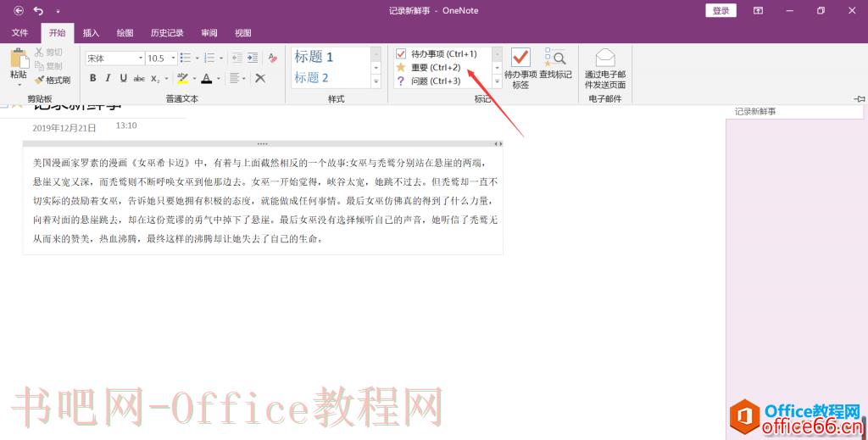Open the paste options arrow below 粘贴
This screenshot has width=868, height=440.
19,85
